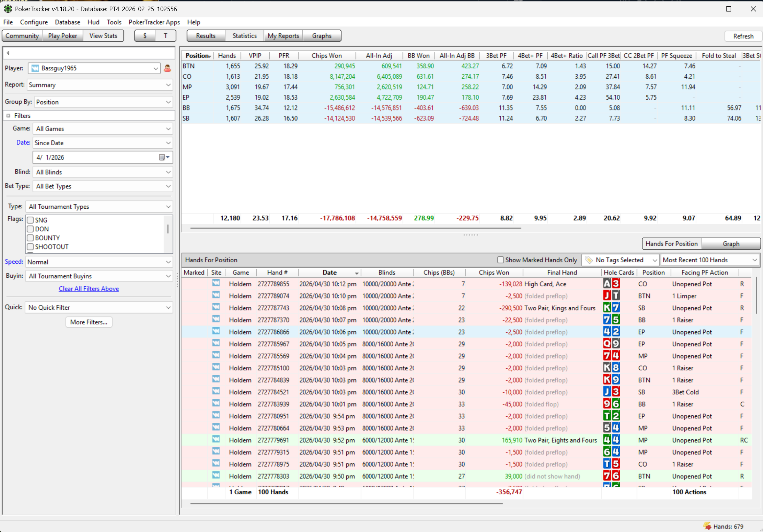
Task: Click the 96 hole cards for hand 2727783939
Action: point(611,404)
